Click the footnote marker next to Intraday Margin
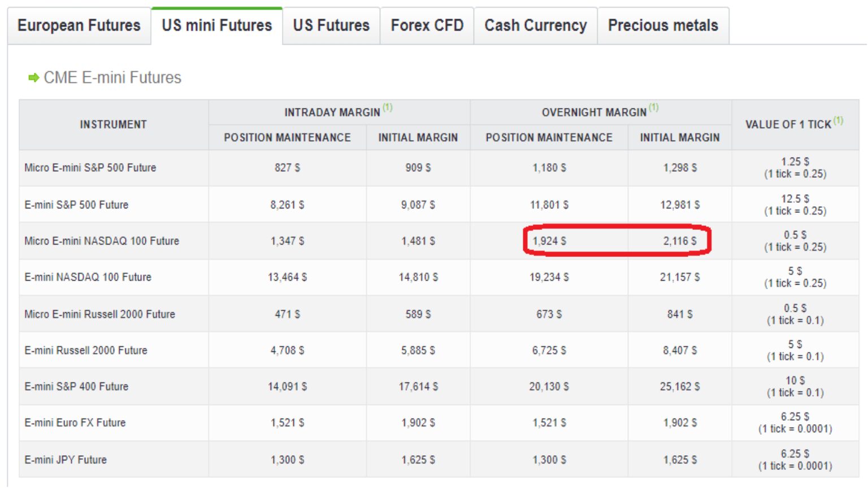This screenshot has height=488, width=868. tap(388, 107)
